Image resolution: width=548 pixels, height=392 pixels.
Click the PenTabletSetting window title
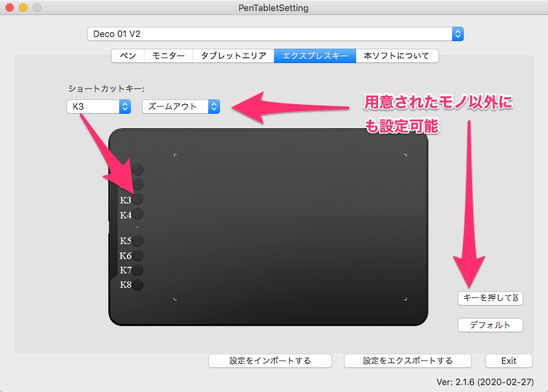click(273, 8)
